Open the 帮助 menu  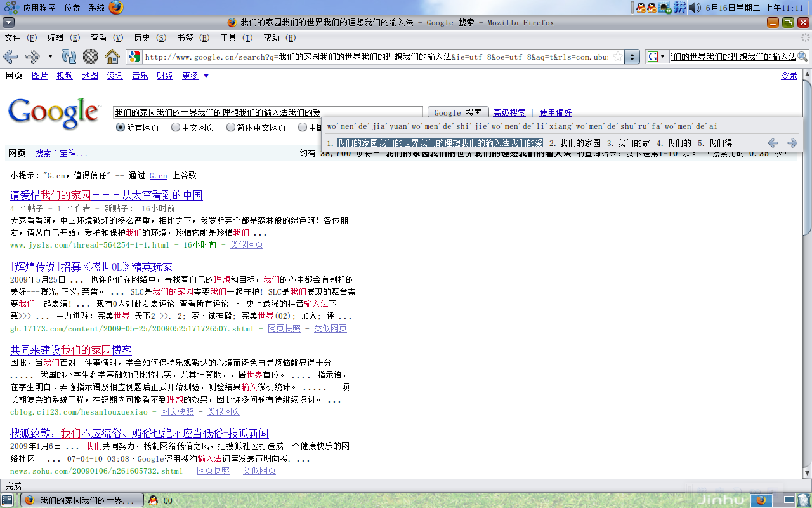click(x=279, y=37)
